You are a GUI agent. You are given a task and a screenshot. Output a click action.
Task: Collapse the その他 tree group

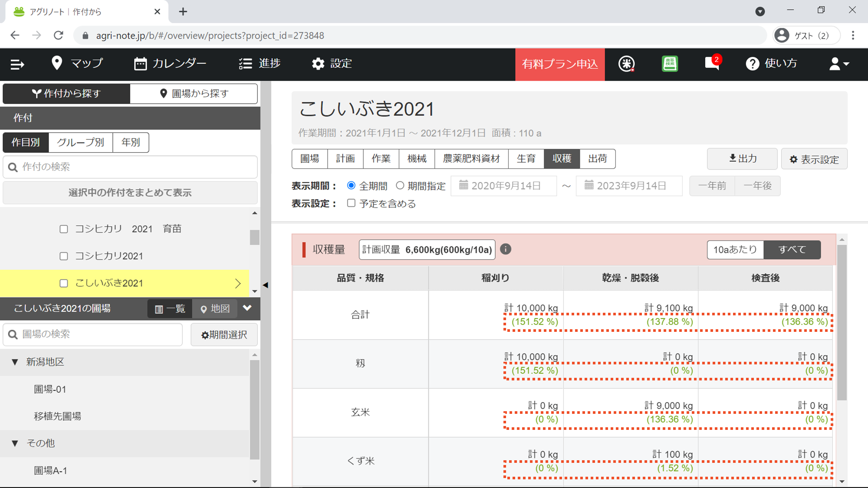tap(15, 443)
